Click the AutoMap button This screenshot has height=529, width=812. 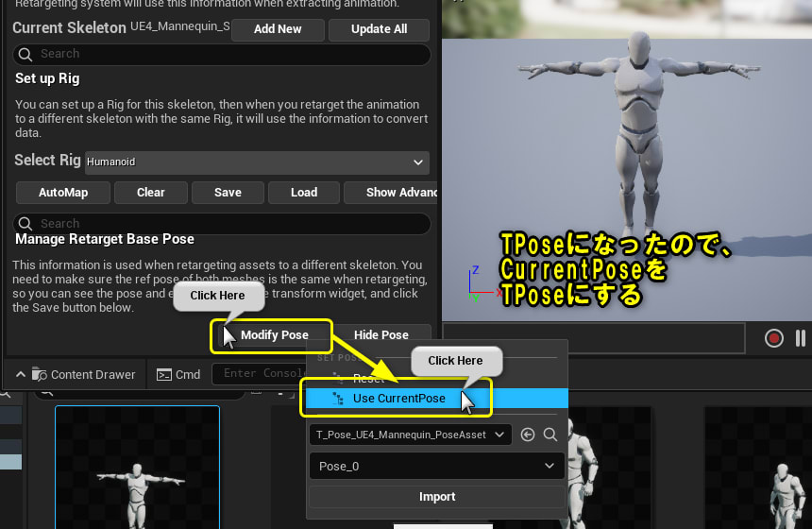pos(63,193)
